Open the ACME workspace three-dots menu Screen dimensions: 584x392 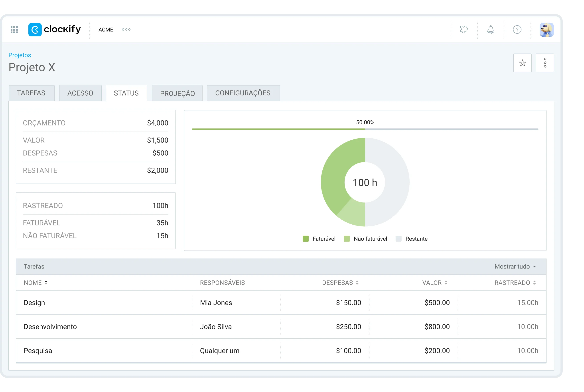tap(126, 29)
